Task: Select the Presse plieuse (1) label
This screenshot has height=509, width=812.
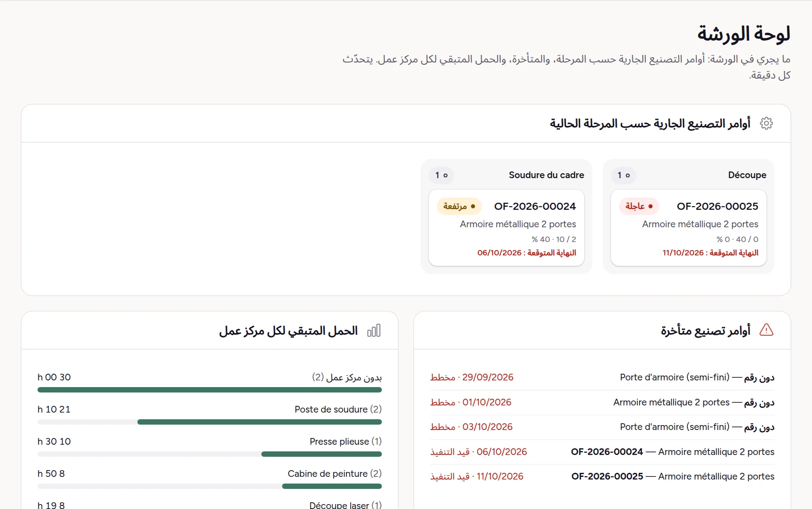Action: 346,442
